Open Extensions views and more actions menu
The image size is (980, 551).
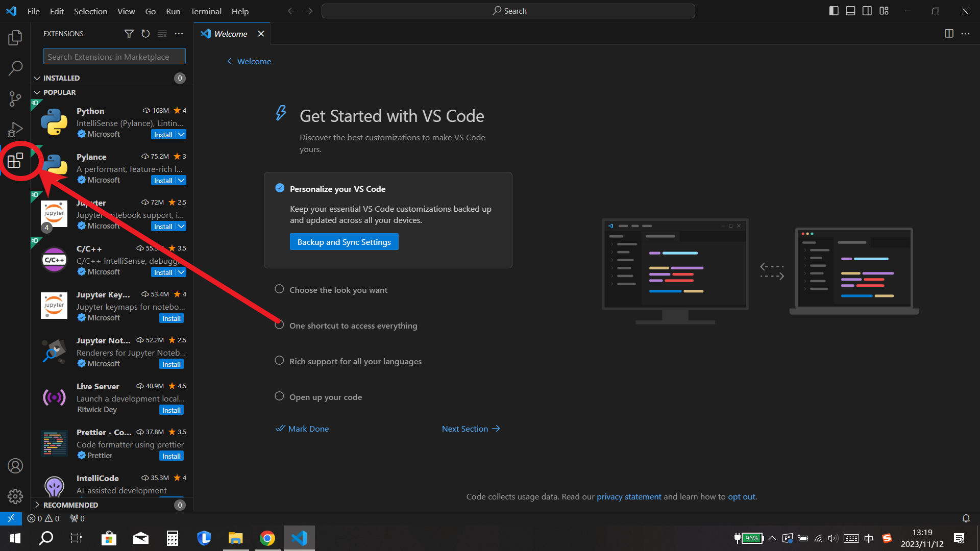[179, 34]
